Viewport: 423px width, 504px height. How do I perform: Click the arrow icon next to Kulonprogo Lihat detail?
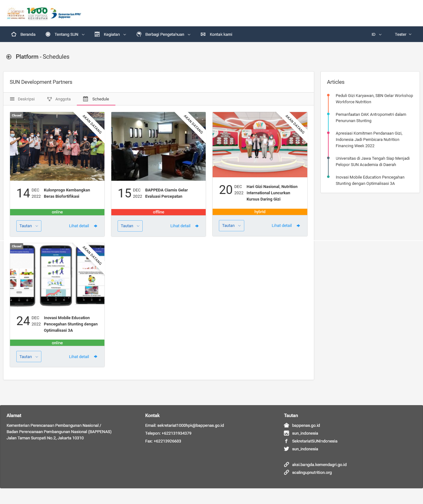click(x=96, y=226)
